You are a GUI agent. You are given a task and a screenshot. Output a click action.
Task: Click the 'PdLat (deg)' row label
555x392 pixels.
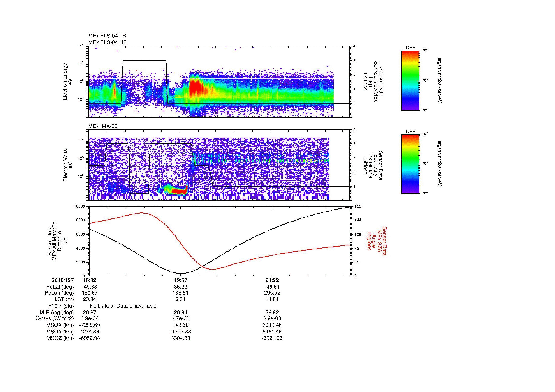[x=60, y=287]
